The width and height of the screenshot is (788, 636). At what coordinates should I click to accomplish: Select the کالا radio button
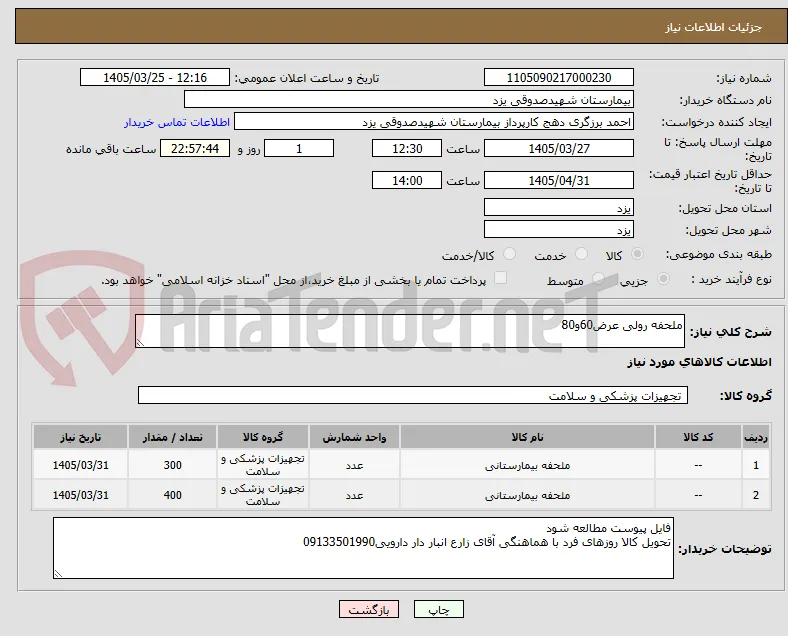pos(637,254)
